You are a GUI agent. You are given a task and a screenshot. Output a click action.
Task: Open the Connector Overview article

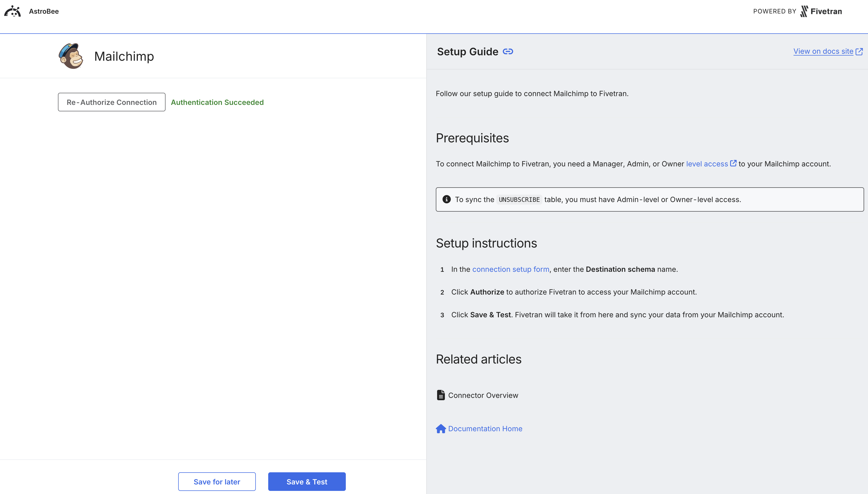(483, 395)
